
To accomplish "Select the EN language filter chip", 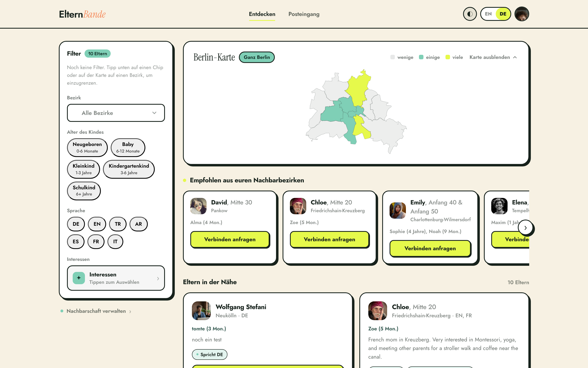I will pyautogui.click(x=97, y=224).
